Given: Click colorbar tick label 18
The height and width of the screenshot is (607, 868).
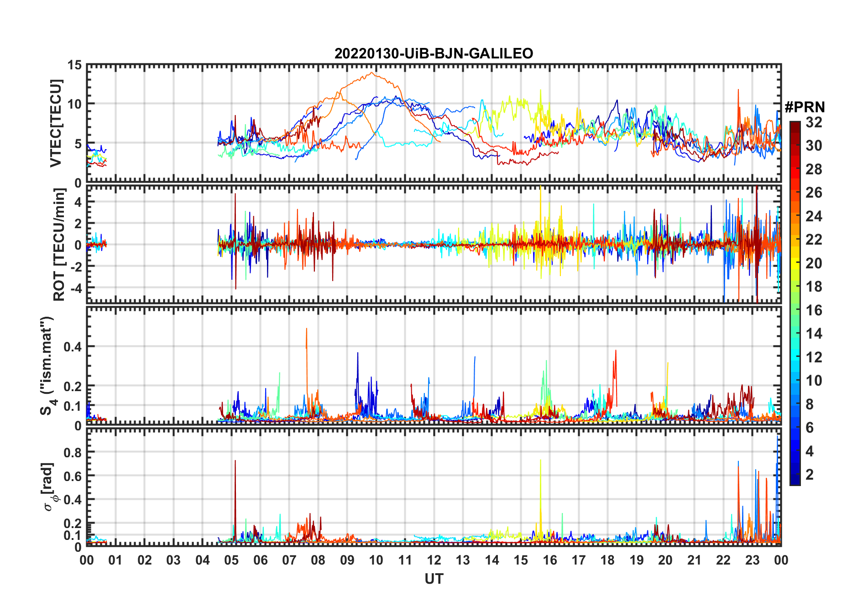Looking at the screenshot, I should (x=814, y=287).
